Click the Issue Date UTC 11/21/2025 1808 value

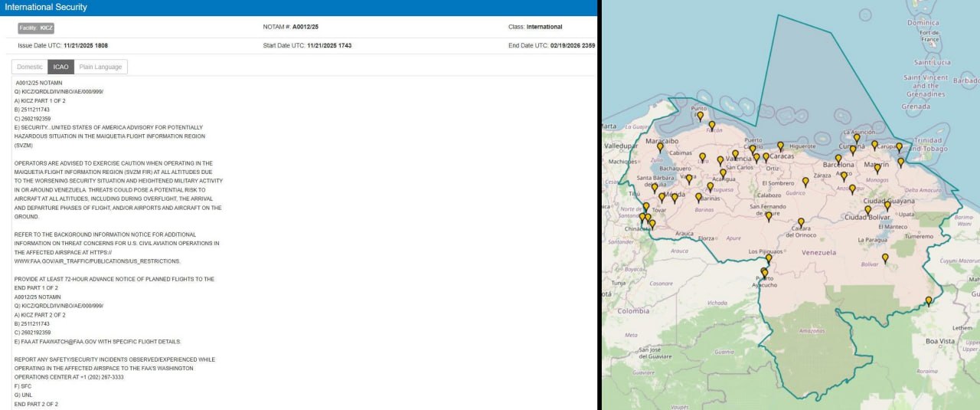pyautogui.click(x=86, y=46)
